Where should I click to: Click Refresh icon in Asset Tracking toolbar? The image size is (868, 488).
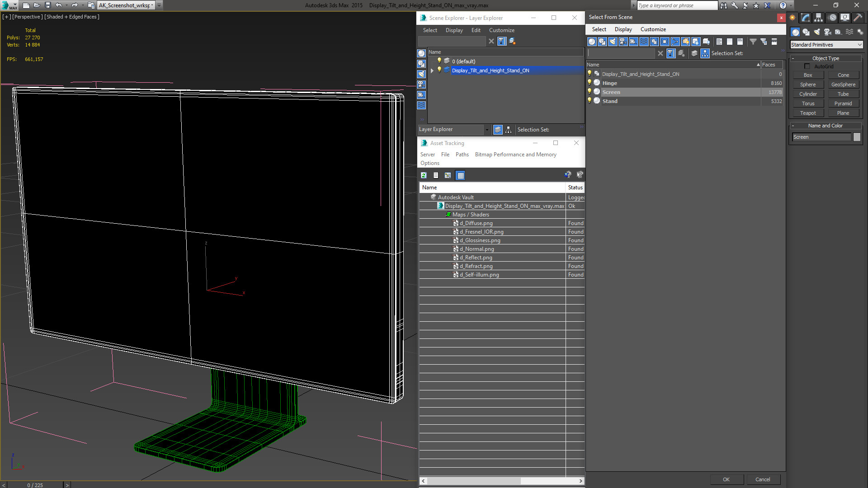tap(424, 175)
